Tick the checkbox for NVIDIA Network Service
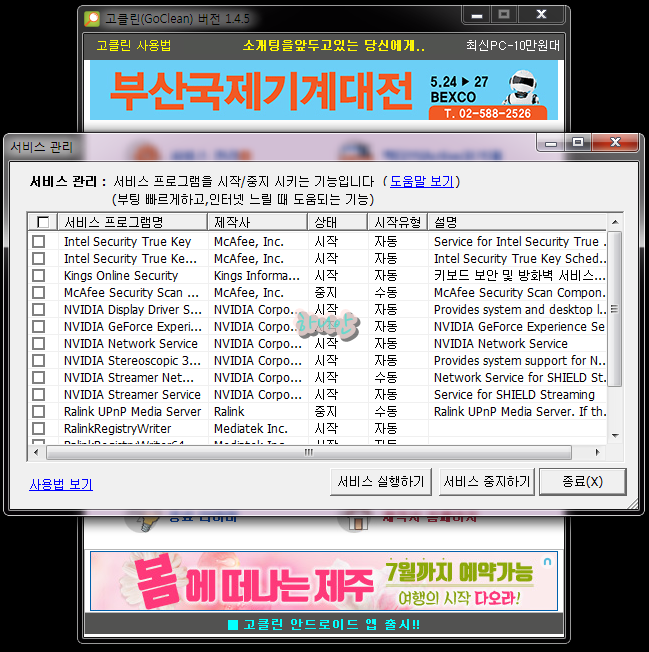Viewport: 649px width, 652px height. pos(39,344)
